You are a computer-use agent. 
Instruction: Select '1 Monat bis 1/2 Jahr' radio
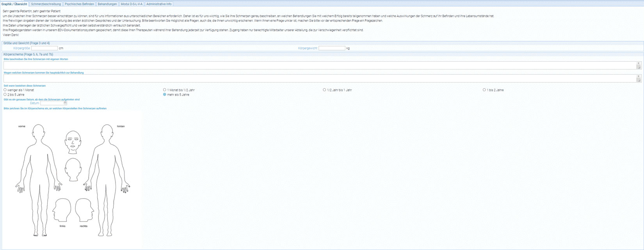tap(165, 90)
